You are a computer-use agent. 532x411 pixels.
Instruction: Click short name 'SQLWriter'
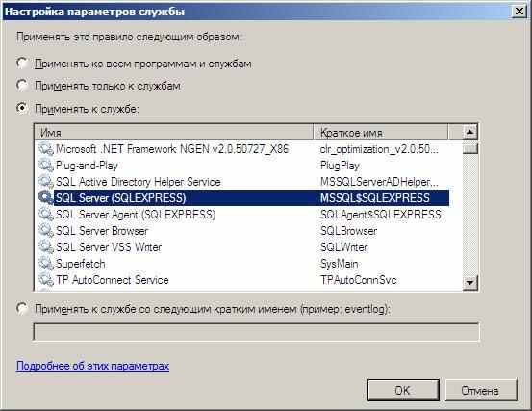(x=343, y=247)
